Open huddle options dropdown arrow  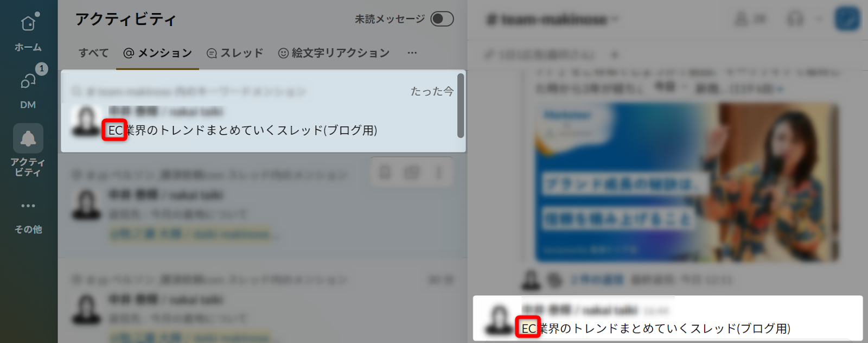tap(820, 20)
